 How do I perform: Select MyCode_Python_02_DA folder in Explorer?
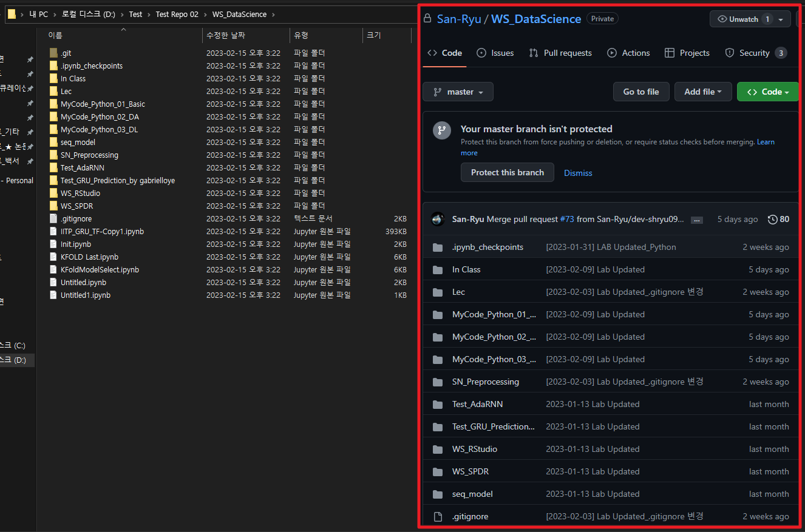tap(100, 116)
